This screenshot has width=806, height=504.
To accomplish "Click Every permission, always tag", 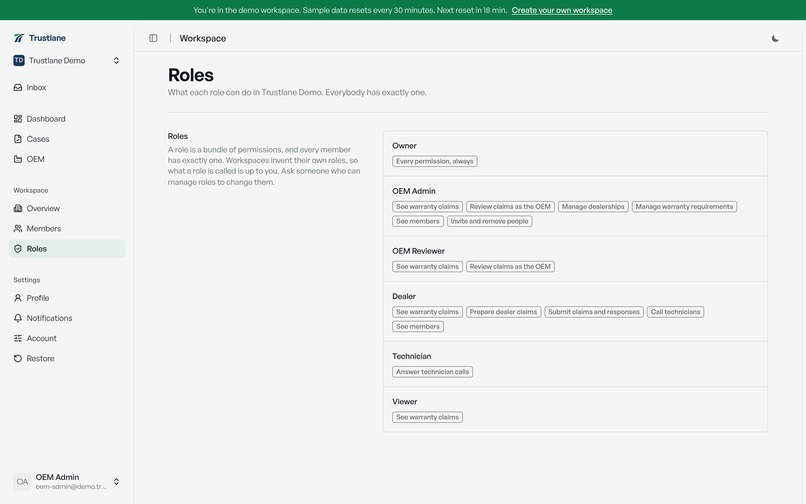I will (x=434, y=161).
